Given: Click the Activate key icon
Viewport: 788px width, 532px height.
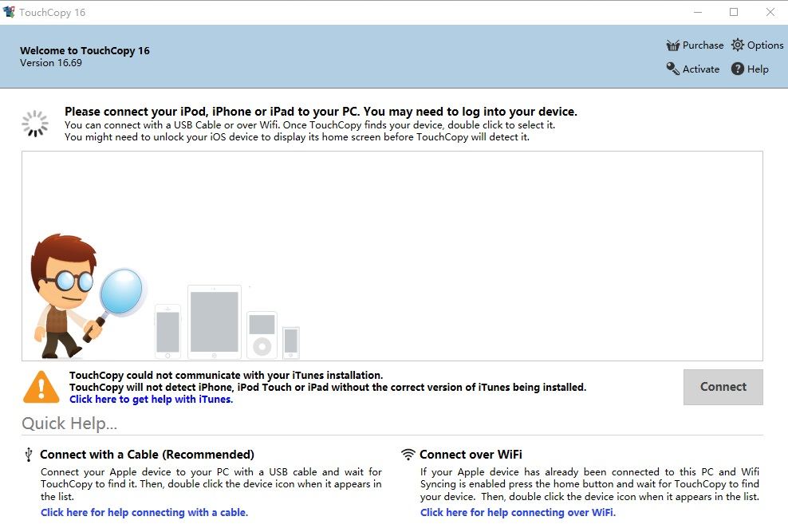Looking at the screenshot, I should click(673, 69).
